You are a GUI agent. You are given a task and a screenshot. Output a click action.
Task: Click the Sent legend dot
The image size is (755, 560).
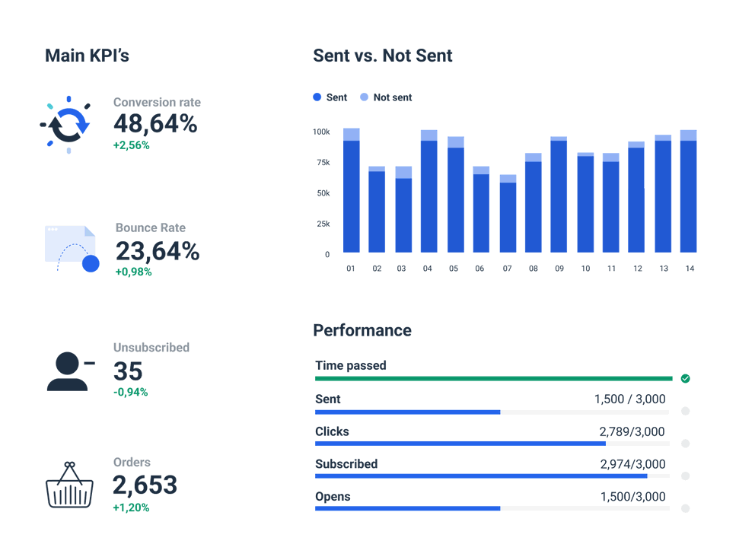point(317,97)
